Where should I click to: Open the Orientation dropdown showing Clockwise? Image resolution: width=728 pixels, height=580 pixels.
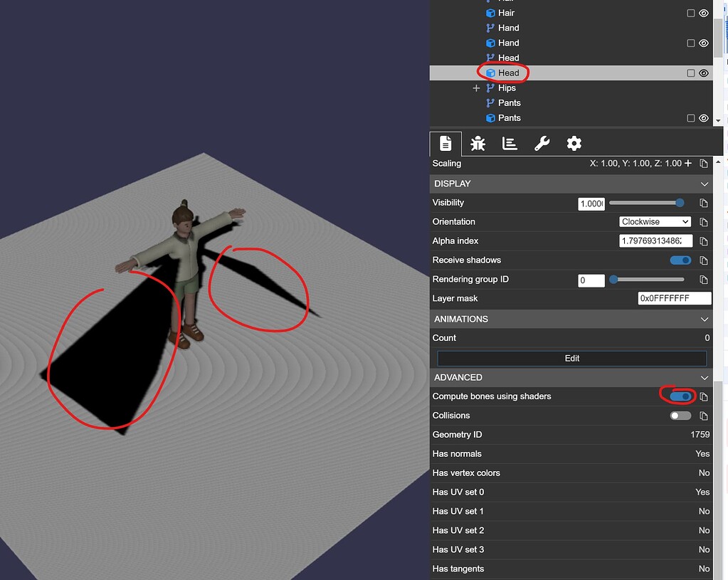(654, 221)
